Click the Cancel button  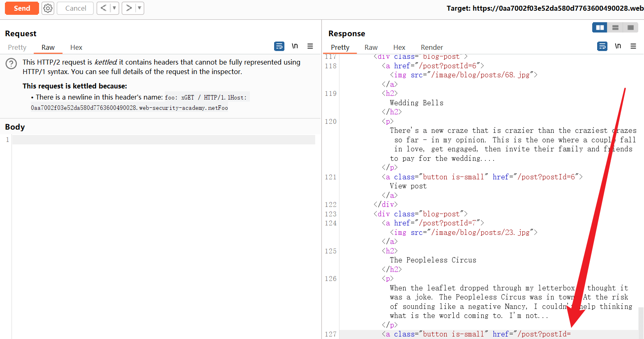point(76,8)
